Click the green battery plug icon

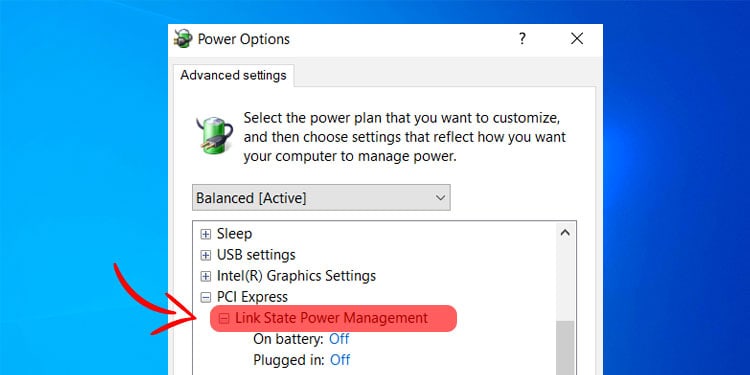pos(214,135)
